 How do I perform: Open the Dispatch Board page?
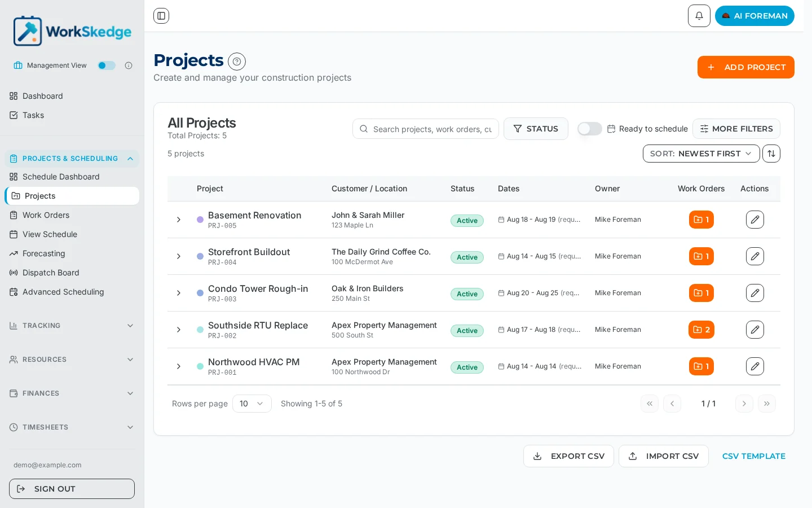tap(72, 273)
